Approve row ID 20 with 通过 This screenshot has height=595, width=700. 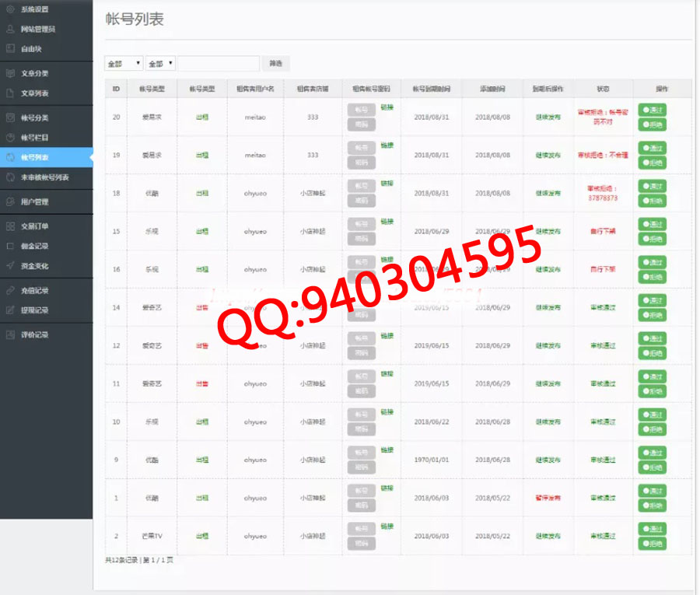click(x=652, y=110)
